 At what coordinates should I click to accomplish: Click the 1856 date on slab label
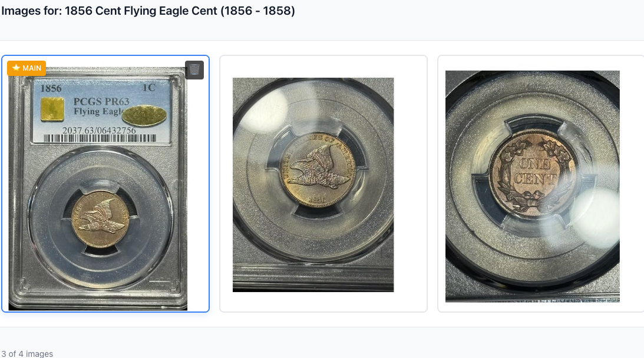pos(51,88)
